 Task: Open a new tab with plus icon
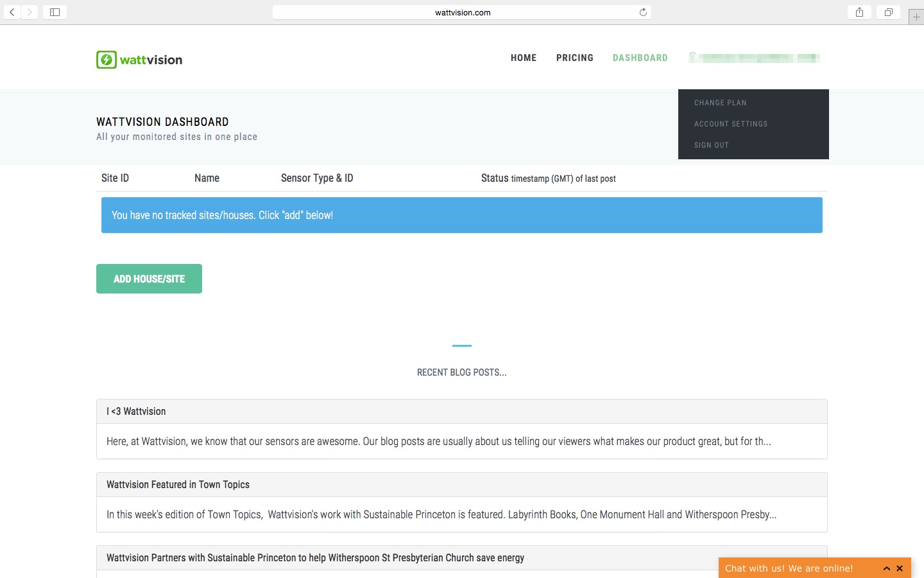pyautogui.click(x=916, y=17)
